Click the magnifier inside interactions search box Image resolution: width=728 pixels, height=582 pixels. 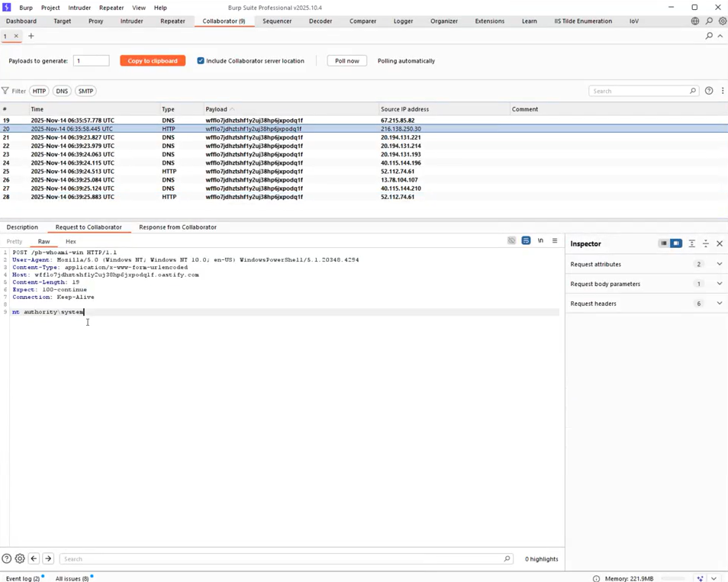coord(693,91)
